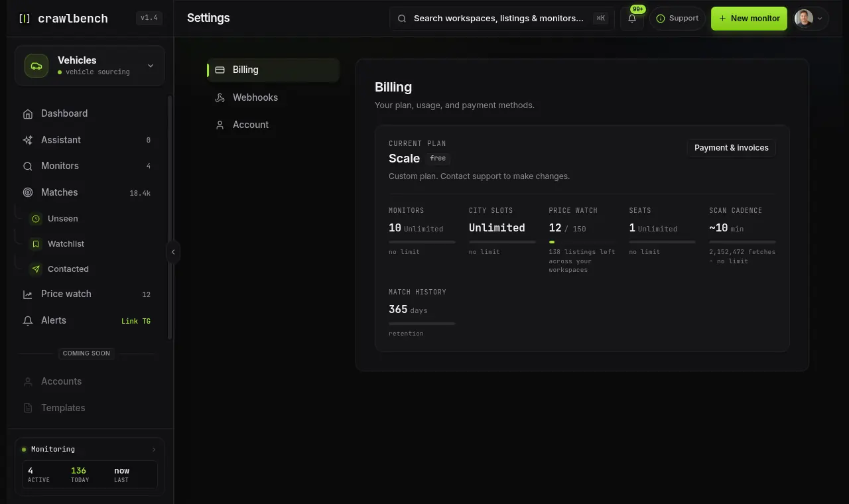Click the Webhooks icon in settings
This screenshot has width=849, height=504.
pyautogui.click(x=220, y=97)
